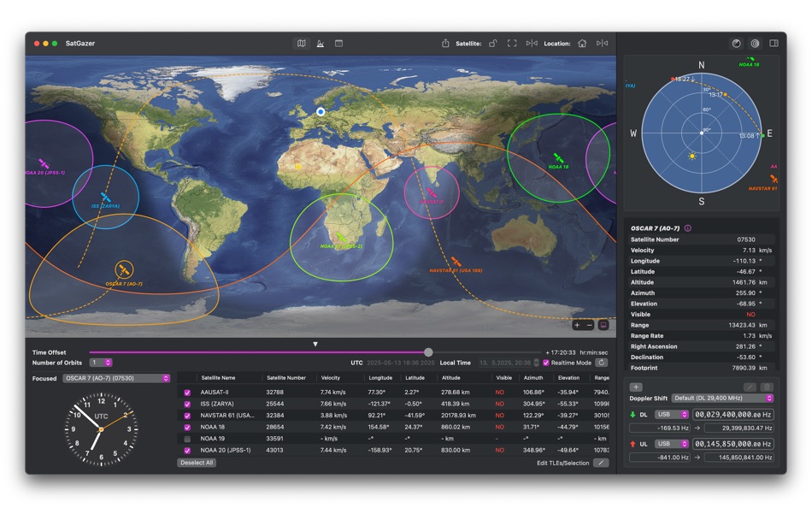Viewport: 812px width, 508px height.
Task: Click the radar target icon in header
Action: point(755,44)
